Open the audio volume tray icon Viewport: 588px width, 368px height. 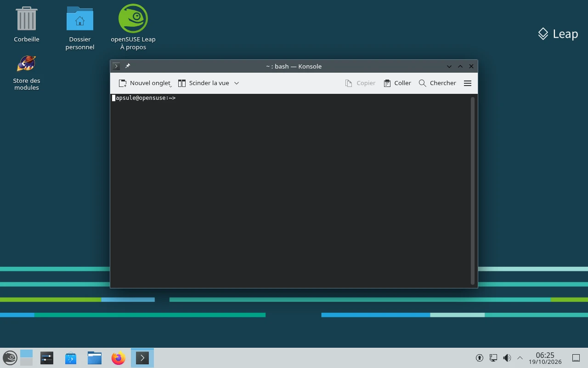coord(507,358)
